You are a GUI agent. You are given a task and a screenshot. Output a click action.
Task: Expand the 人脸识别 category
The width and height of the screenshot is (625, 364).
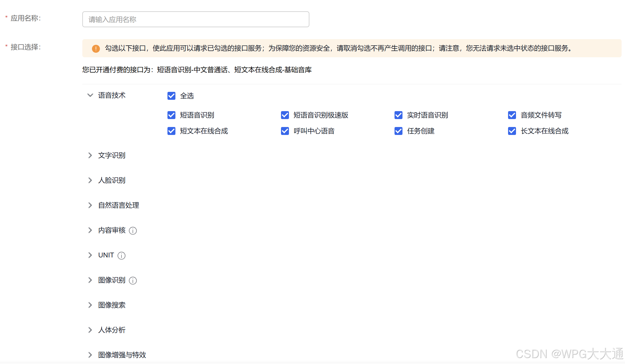pos(90,180)
